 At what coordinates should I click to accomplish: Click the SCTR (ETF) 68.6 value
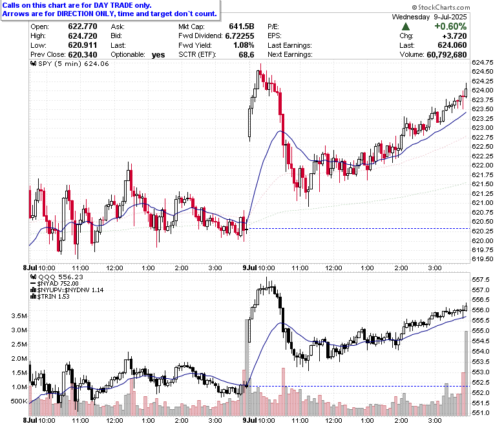246,55
